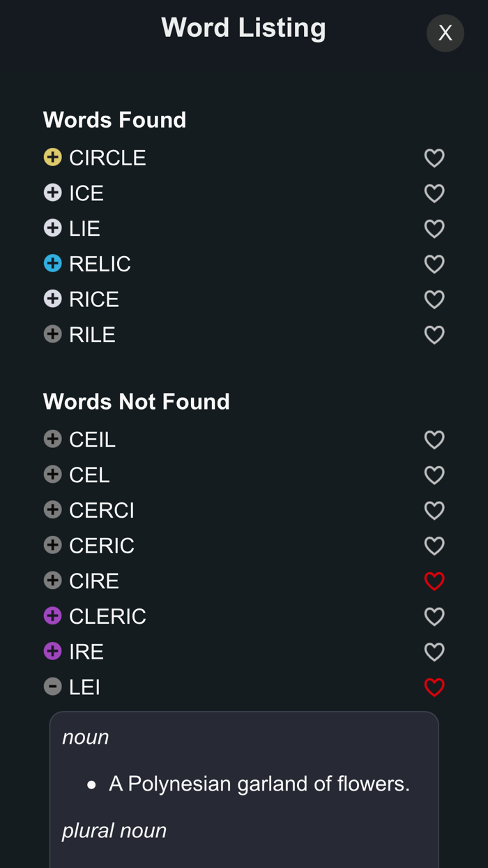488x868 pixels.
Task: Click the purple plus icon next to IRE
Action: (52, 651)
